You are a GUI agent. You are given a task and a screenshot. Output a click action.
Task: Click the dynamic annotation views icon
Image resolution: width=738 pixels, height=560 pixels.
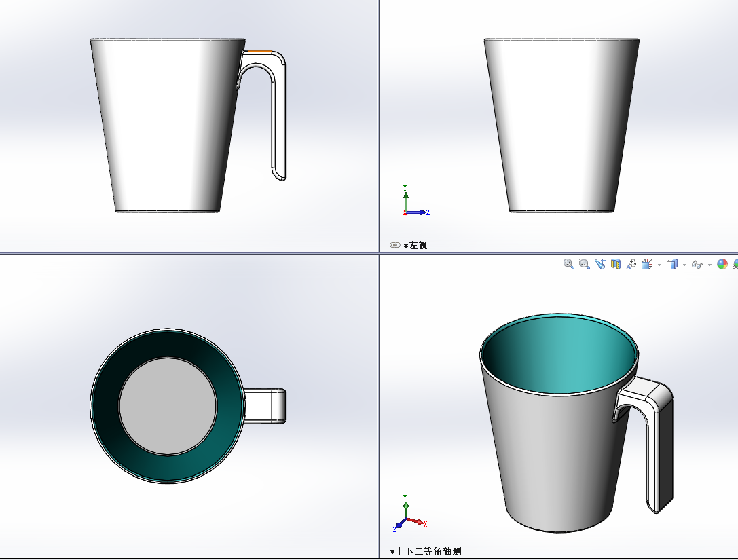pyautogui.click(x=631, y=264)
